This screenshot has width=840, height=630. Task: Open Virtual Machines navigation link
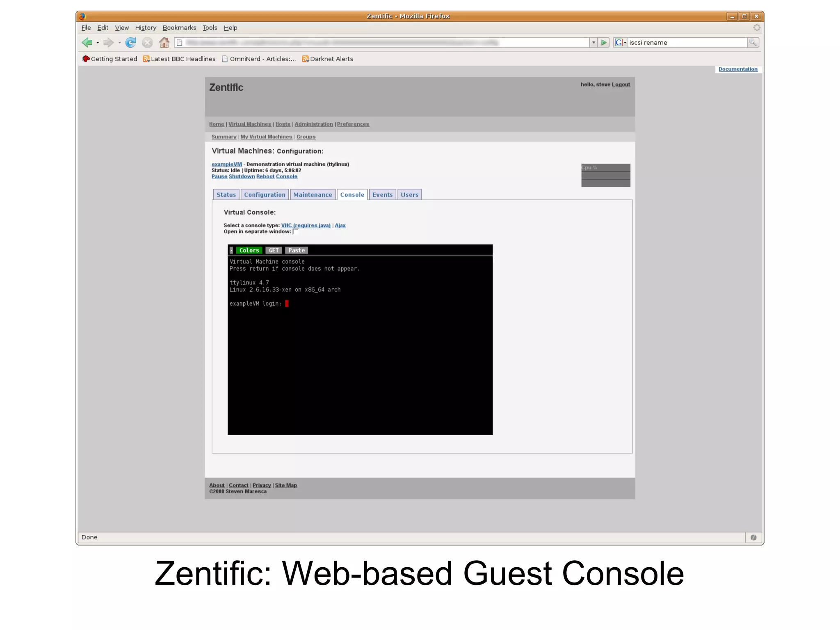250,124
